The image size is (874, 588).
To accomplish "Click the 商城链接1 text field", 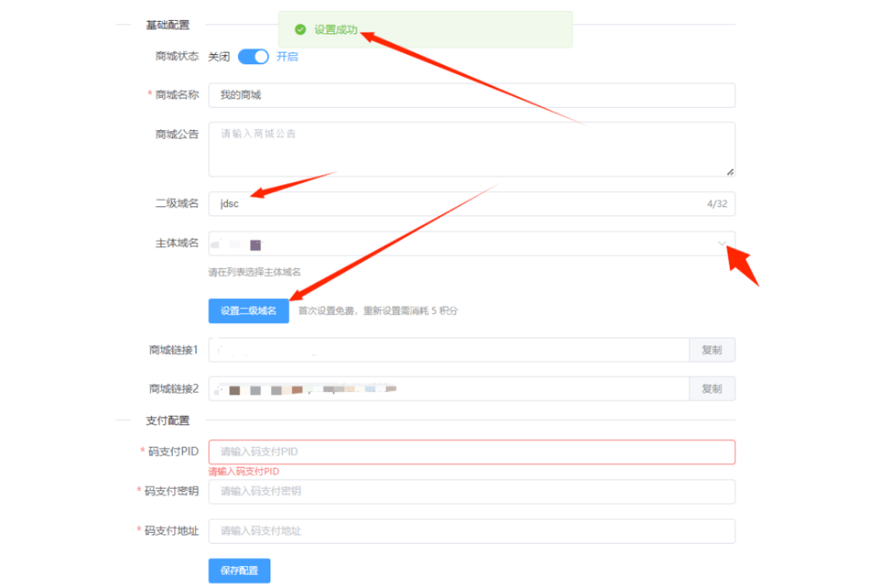I will click(x=448, y=350).
